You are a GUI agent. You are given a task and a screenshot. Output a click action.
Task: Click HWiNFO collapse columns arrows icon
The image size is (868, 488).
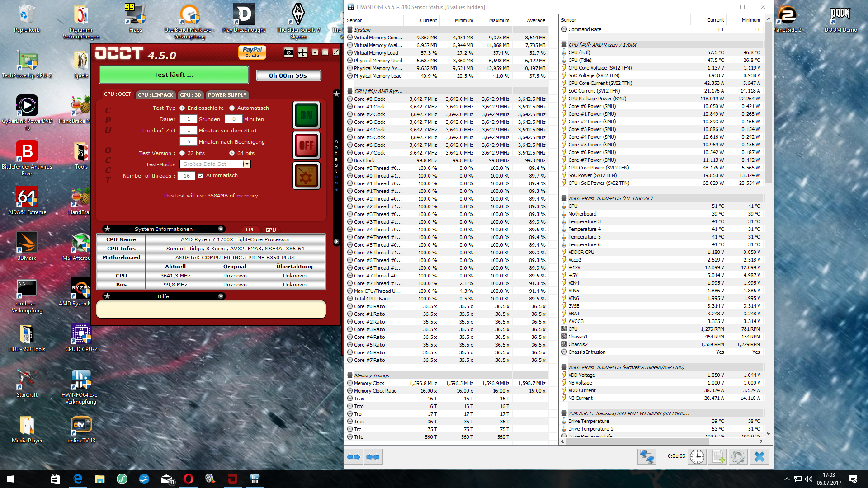tap(373, 457)
